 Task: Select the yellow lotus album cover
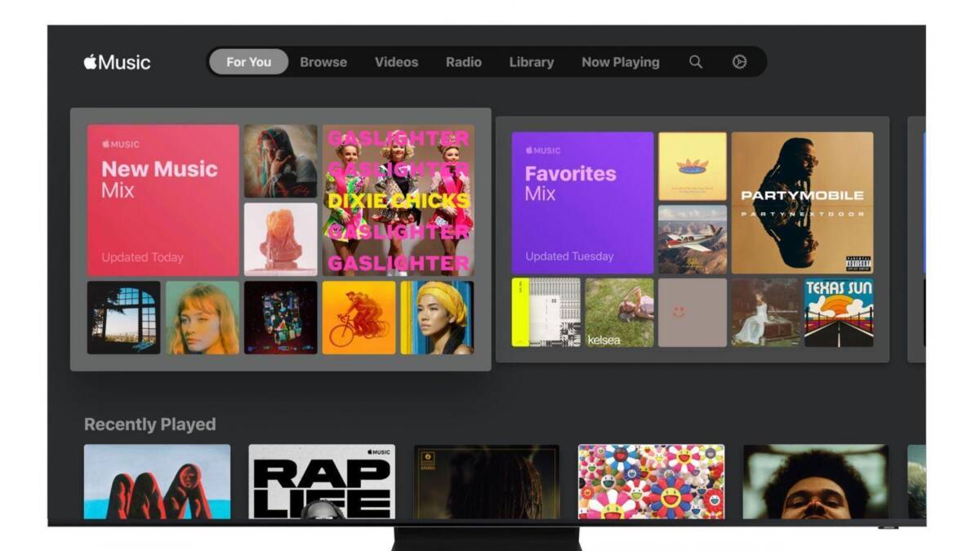click(693, 167)
